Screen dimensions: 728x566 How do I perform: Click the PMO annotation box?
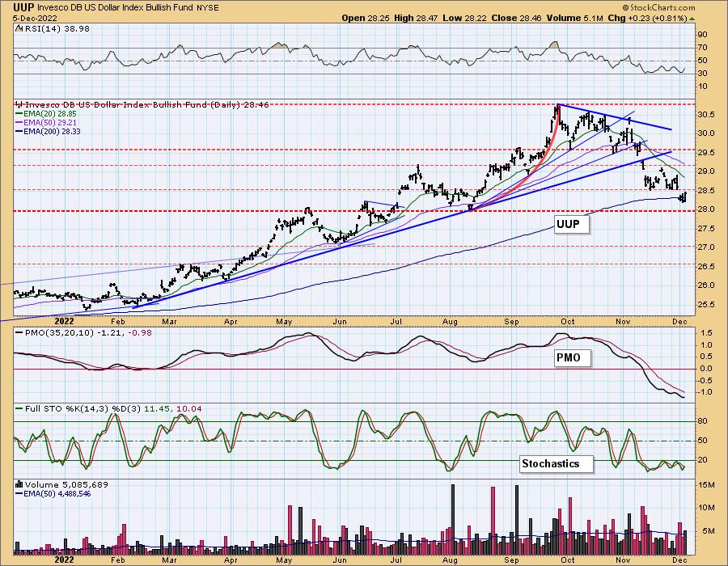(572, 357)
